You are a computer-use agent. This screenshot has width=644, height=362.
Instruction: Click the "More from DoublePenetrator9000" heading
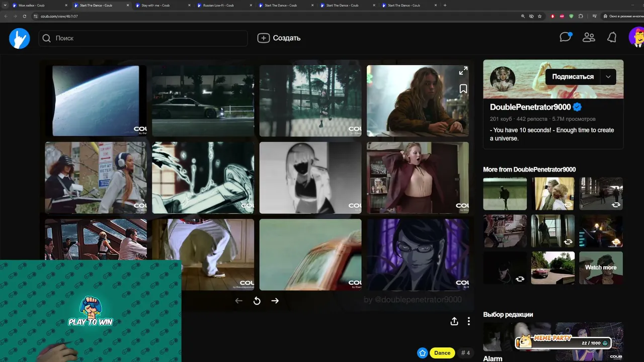(529, 169)
